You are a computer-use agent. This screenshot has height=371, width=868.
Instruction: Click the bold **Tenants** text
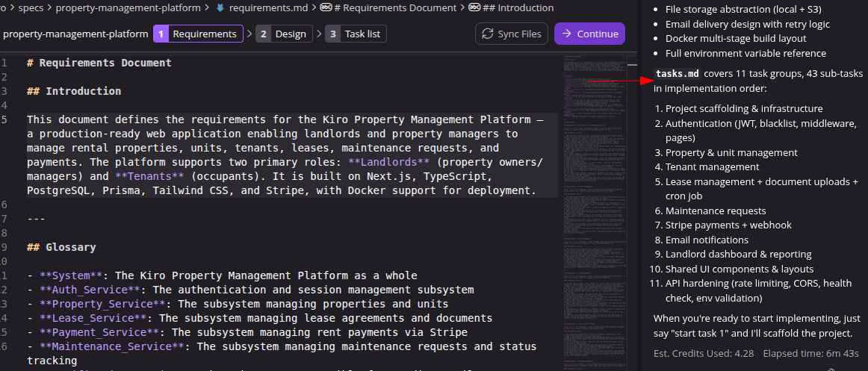click(149, 176)
